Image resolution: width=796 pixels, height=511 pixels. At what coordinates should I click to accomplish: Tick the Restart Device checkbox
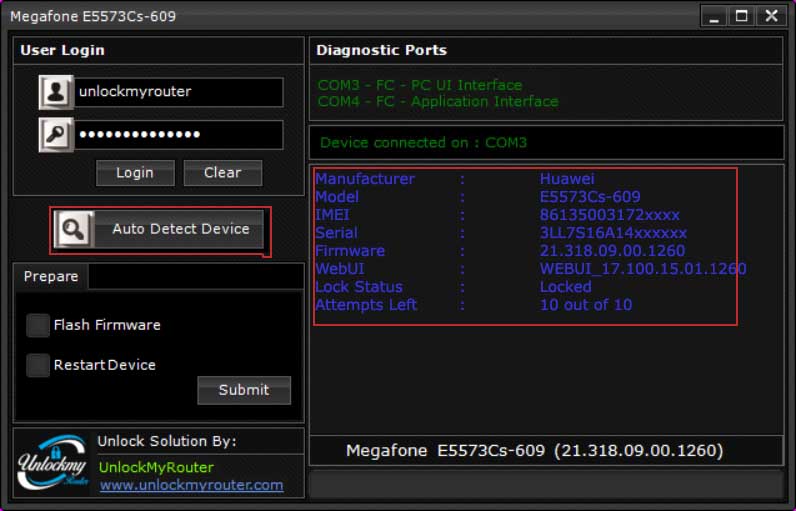(x=38, y=365)
